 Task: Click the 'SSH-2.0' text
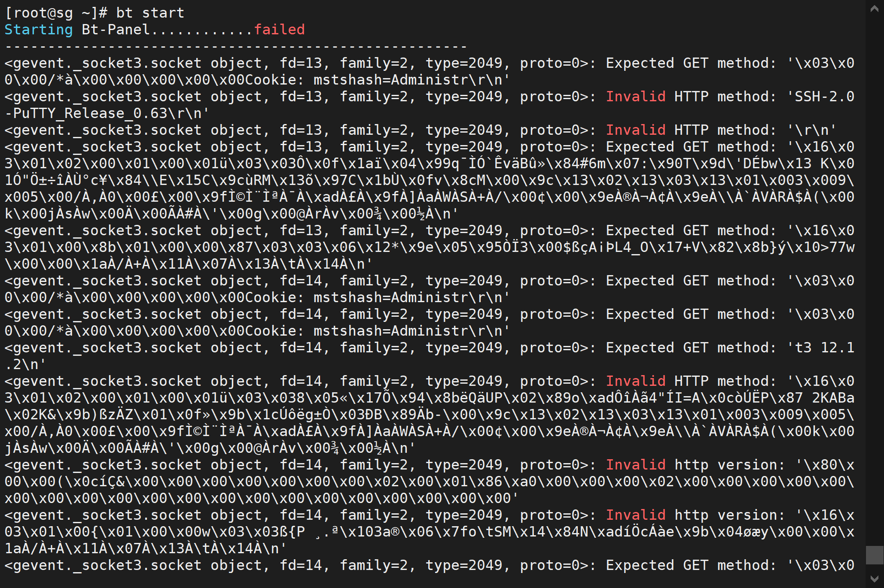pos(825,97)
